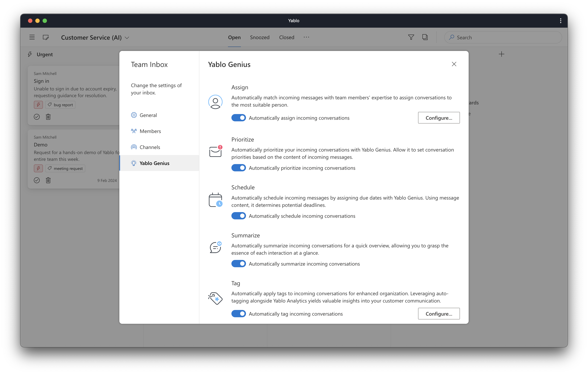Select Members in settings sidebar
588x374 pixels.
click(159, 131)
